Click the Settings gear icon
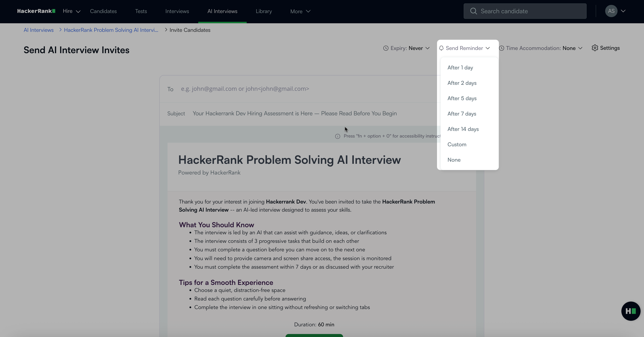The width and height of the screenshot is (644, 337). pos(595,48)
